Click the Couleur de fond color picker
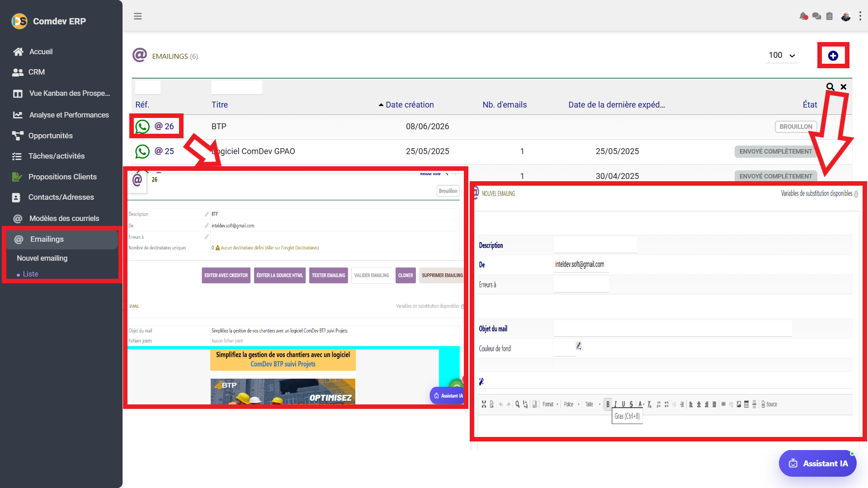Screen dimensions: 868x488 [579, 346]
